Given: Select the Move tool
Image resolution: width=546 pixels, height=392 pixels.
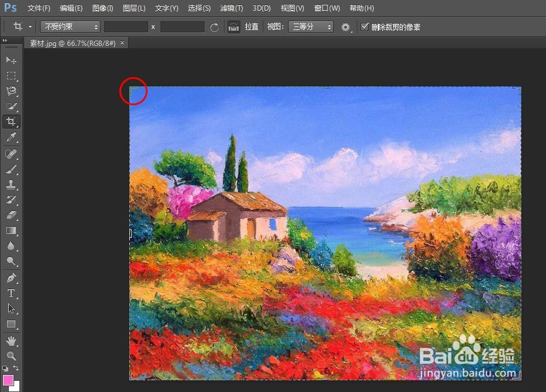Looking at the screenshot, I should (x=11, y=60).
